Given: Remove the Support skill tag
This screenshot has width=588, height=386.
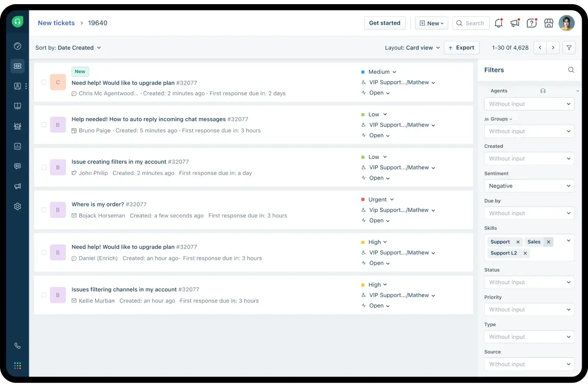Looking at the screenshot, I should pos(518,242).
